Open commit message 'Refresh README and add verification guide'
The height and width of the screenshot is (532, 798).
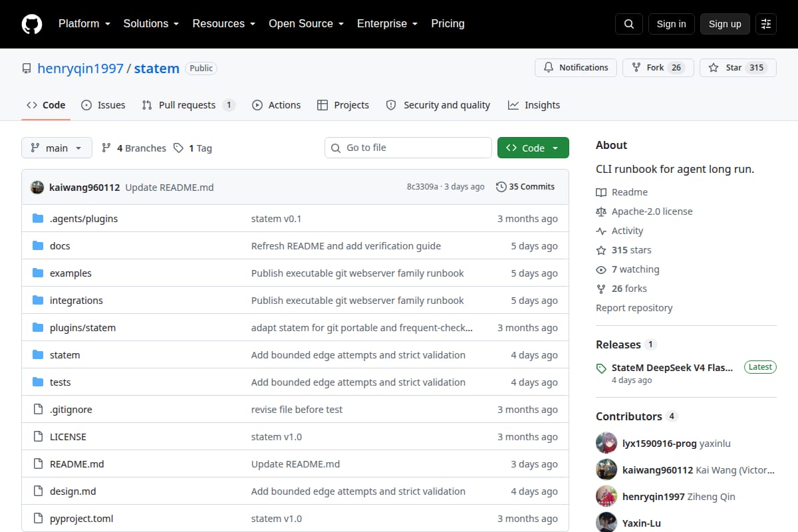[346, 246]
